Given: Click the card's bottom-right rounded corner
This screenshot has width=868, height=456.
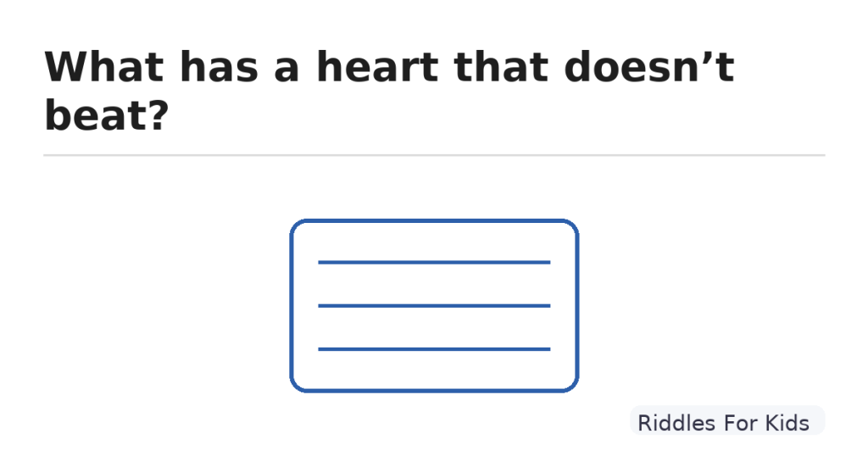Looking at the screenshot, I should click(x=571, y=385).
